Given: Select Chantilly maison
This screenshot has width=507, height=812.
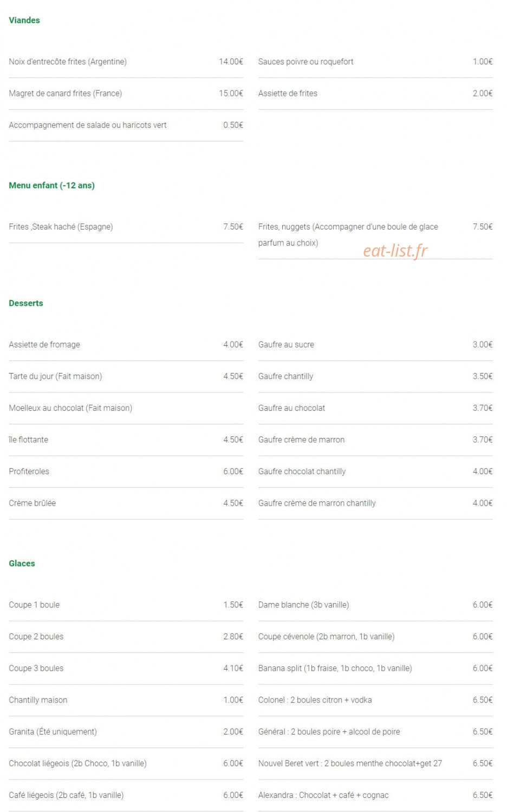Looking at the screenshot, I should (38, 700).
